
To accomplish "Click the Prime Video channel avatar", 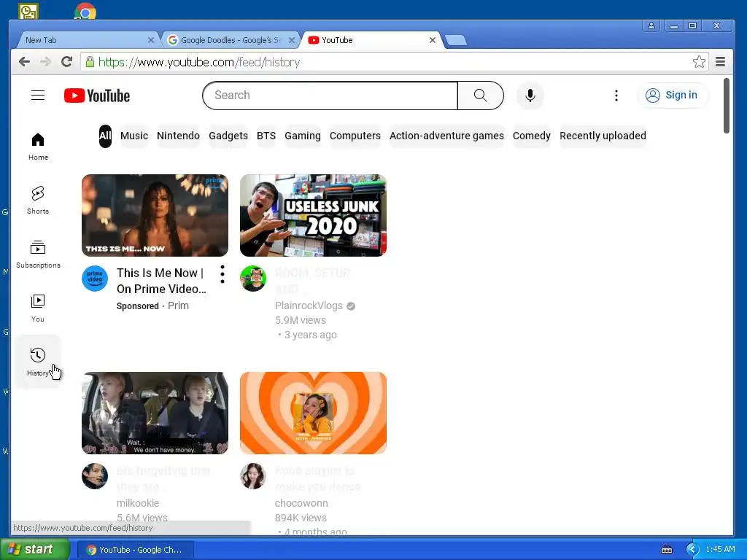I will coord(94,278).
